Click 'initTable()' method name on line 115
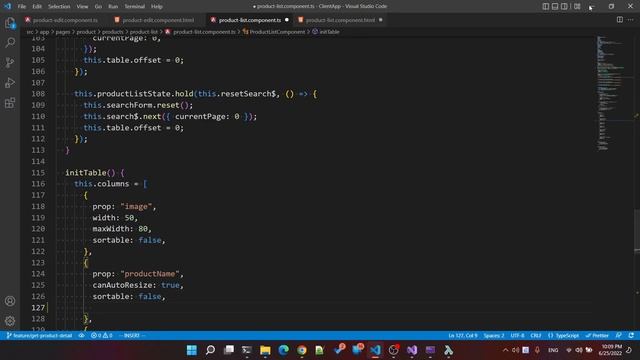The height and width of the screenshot is (360, 640). click(x=90, y=173)
